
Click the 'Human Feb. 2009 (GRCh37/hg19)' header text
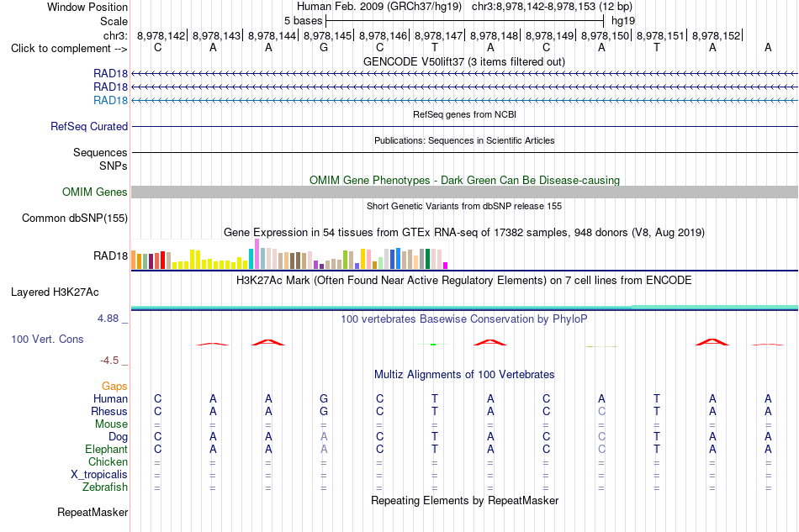click(379, 7)
